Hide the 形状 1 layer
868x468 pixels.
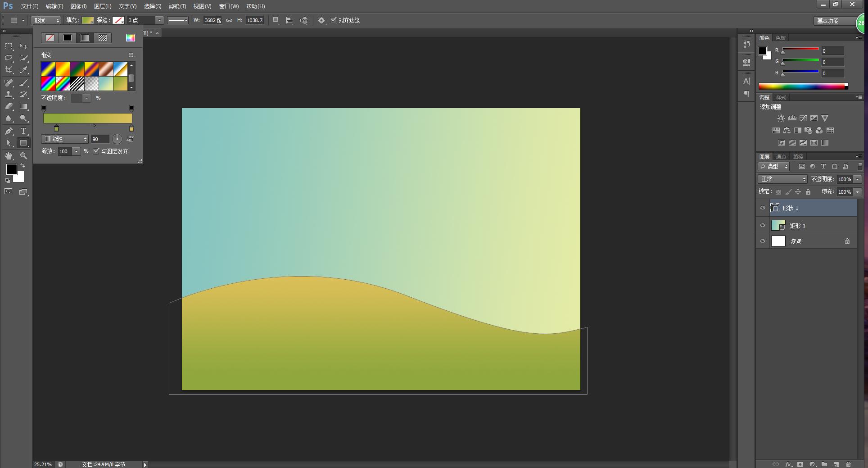[763, 208]
